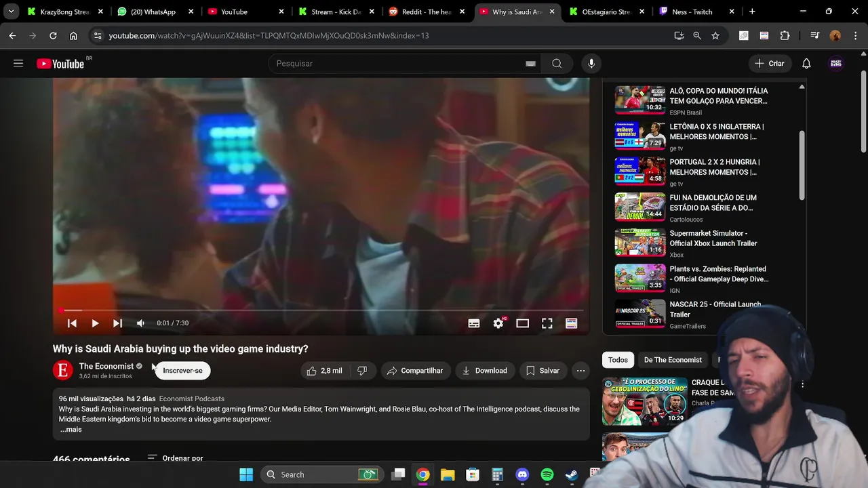Click the zoom magnifier in address bar
The height and width of the screenshot is (488, 868).
tap(697, 35)
